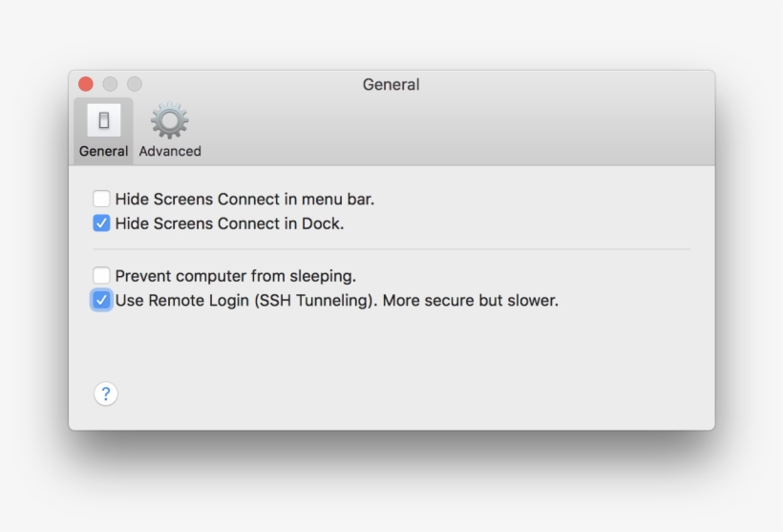Click the gray minimize window button
This screenshot has height=532, width=783.
point(110,84)
